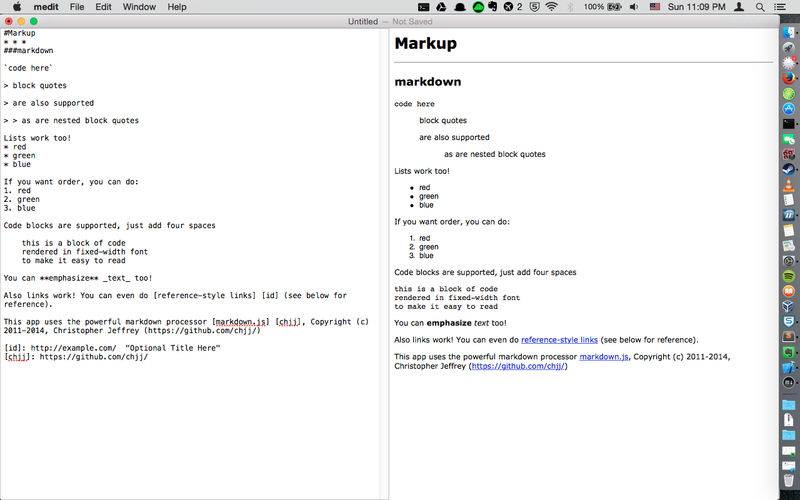Click markdown subheading in preview
The image size is (800, 500).
428,82
